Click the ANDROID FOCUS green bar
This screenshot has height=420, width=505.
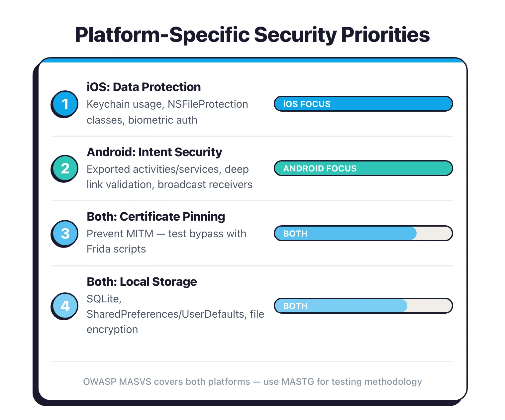pos(363,168)
